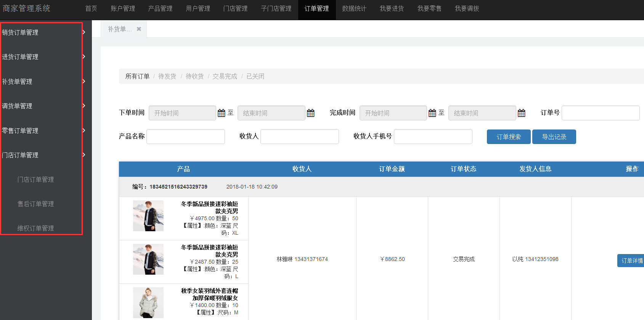Screen dimensions: 644x320
Task: Open 我要进货 menu
Action: click(x=392, y=8)
